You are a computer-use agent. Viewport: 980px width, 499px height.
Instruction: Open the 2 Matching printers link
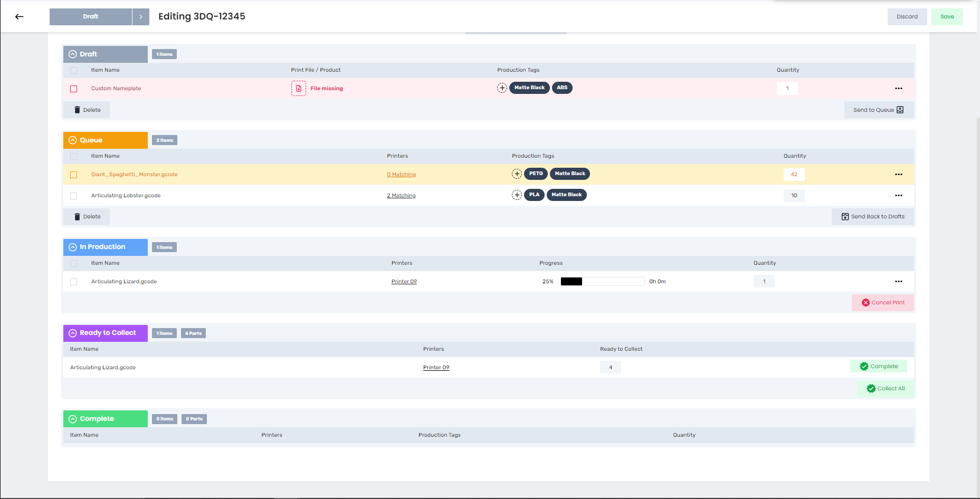click(401, 195)
